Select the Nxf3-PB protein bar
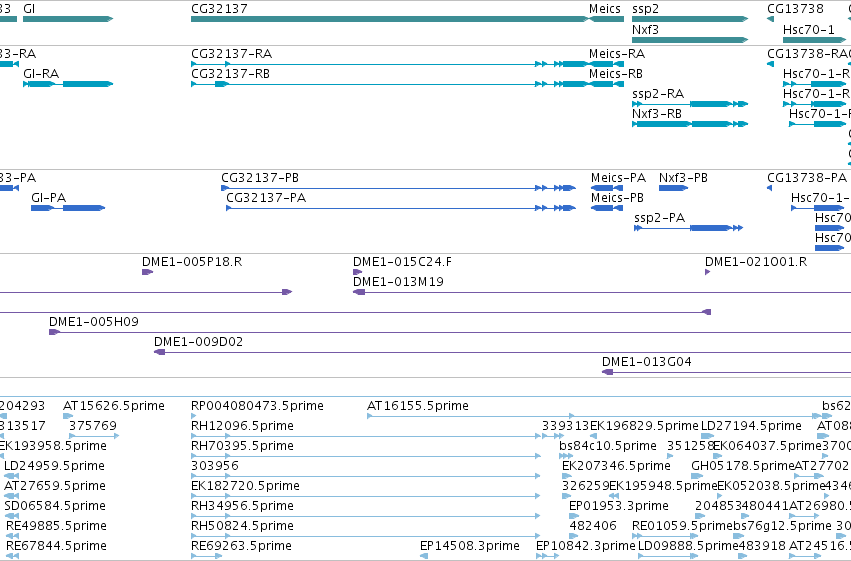 pos(673,188)
